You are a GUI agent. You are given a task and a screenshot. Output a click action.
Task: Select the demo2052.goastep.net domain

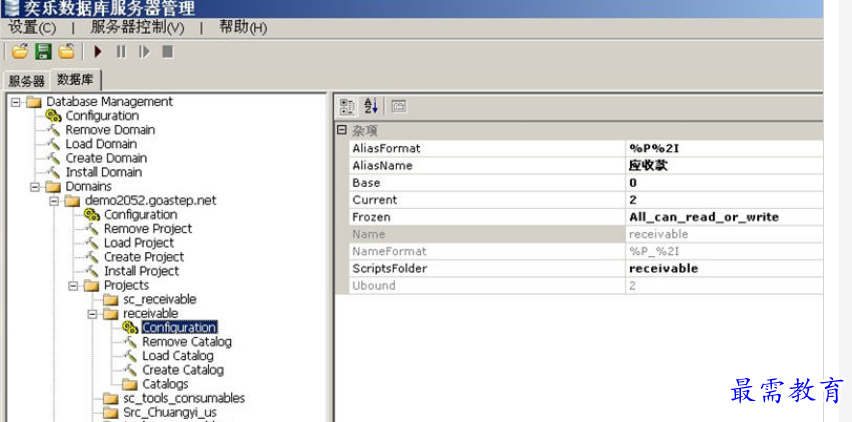pos(151,200)
